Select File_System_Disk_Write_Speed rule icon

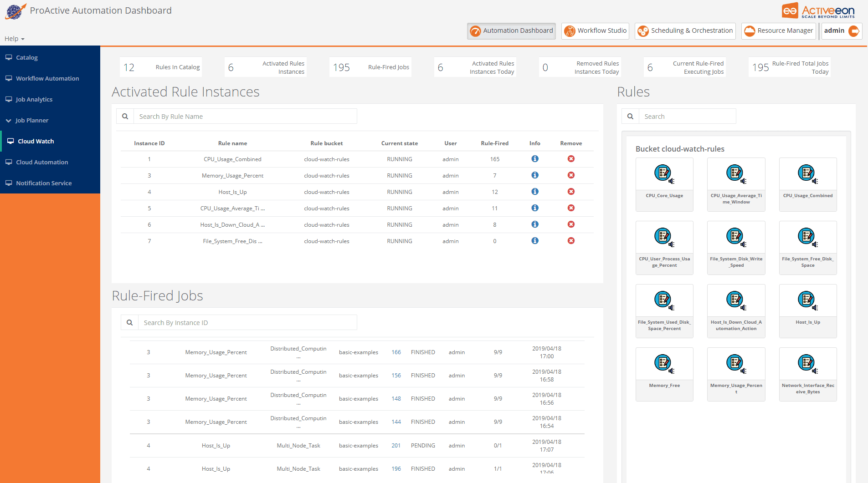736,237
